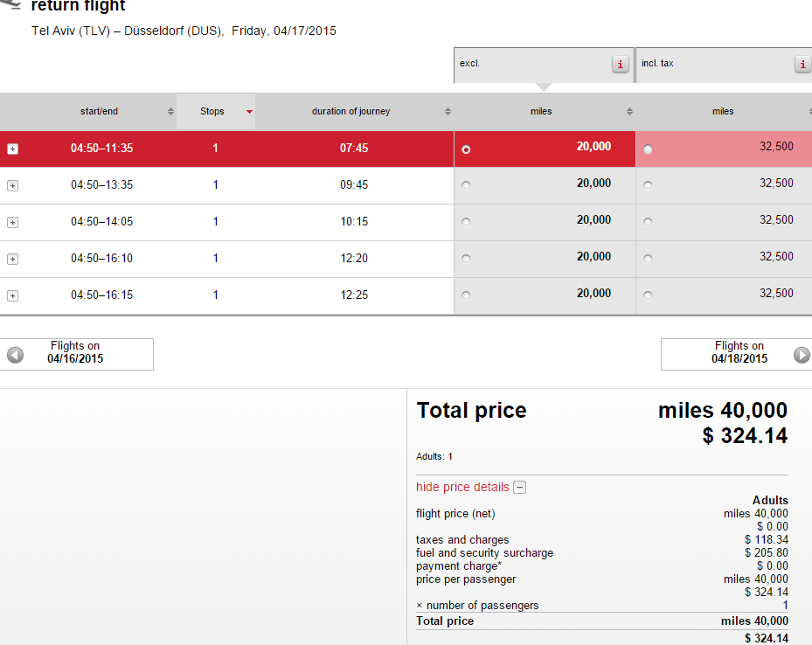Sort by excl. miles column arrows
The width and height of the screenshot is (812, 645).
pyautogui.click(x=629, y=111)
